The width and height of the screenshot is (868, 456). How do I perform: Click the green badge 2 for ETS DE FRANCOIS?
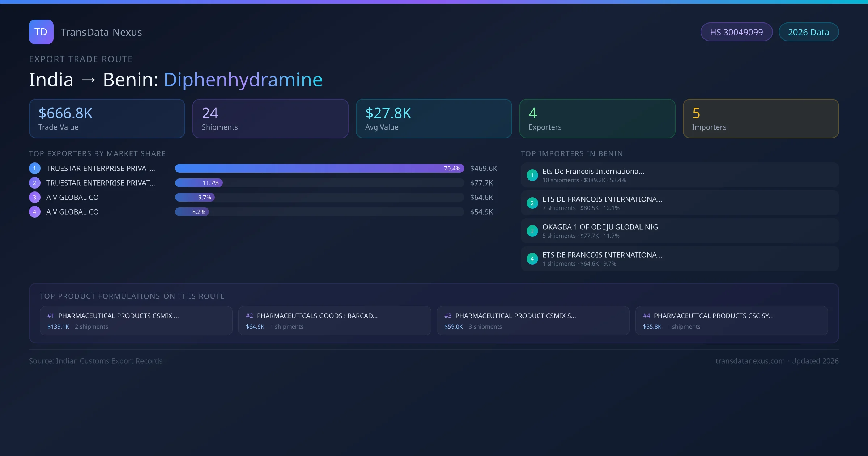(532, 203)
